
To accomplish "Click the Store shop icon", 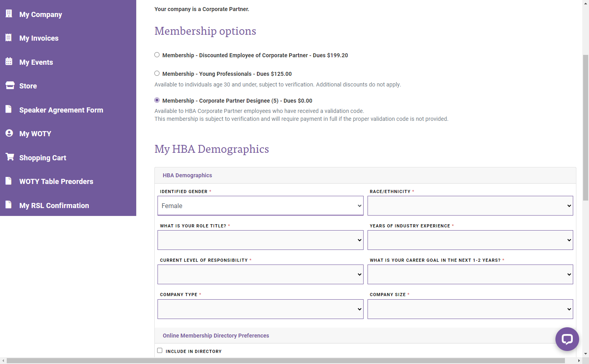I will pyautogui.click(x=10, y=85).
